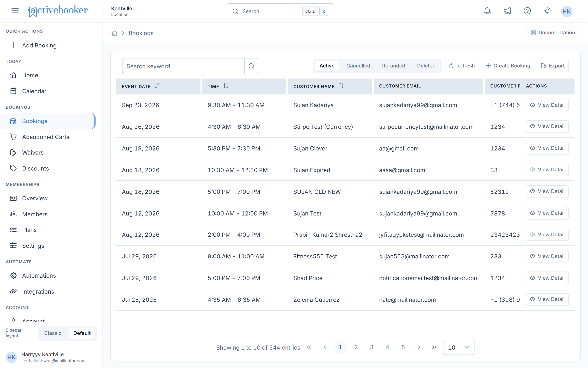View detail for Stirpe Test (Currency) booking

coord(547,126)
